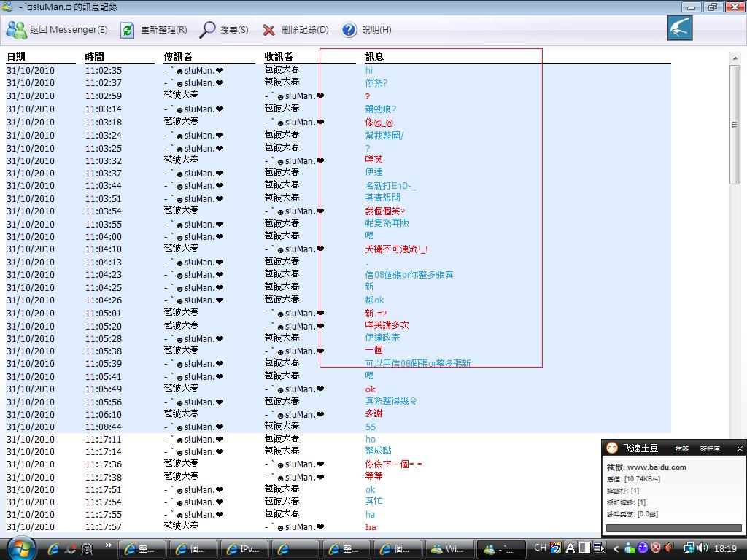Expand the quick launch overflow chevron
The image size is (747, 560).
109,545
